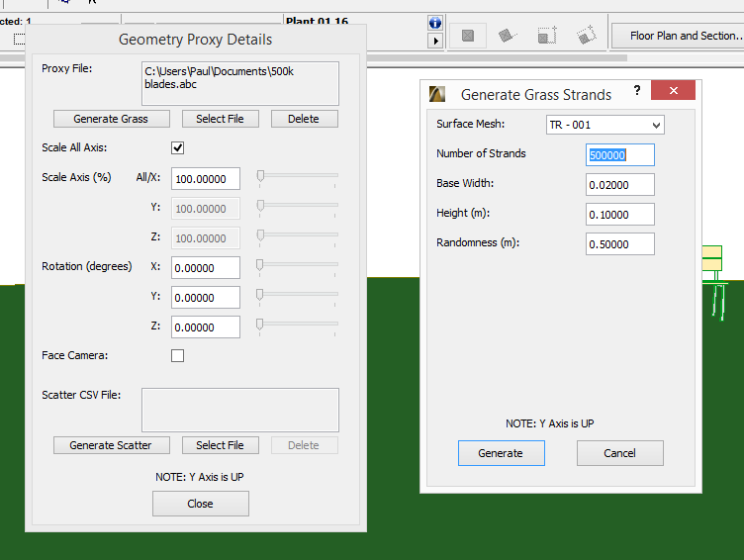Screen dimensions: 744x560
Task: Click Generate Scatter button
Action: point(112,445)
